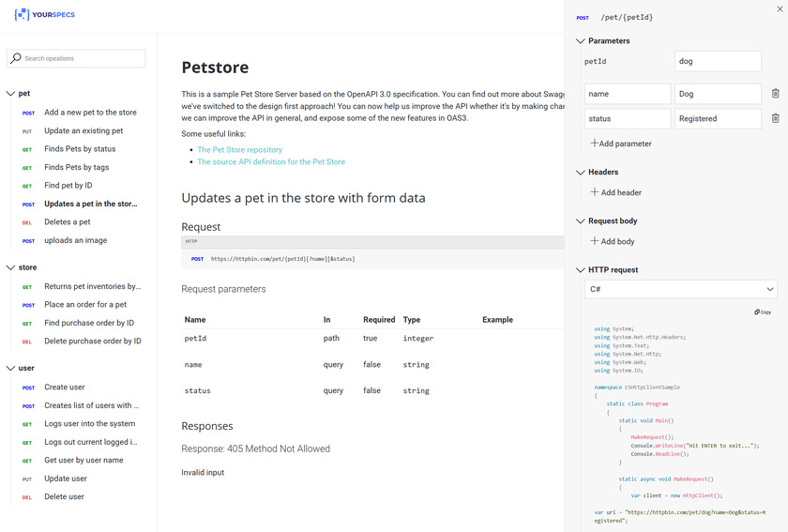The image size is (788, 532).
Task: Open the source API definition link
Action: 270,162
